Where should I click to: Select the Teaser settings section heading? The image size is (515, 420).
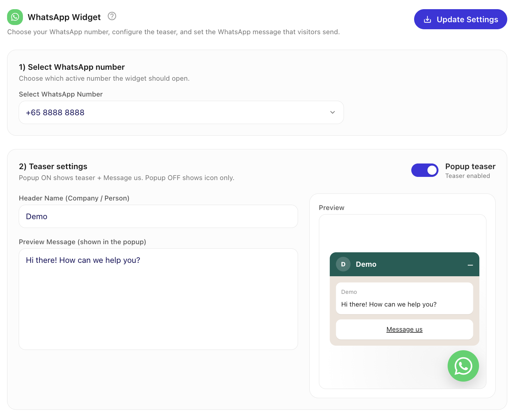coord(53,166)
